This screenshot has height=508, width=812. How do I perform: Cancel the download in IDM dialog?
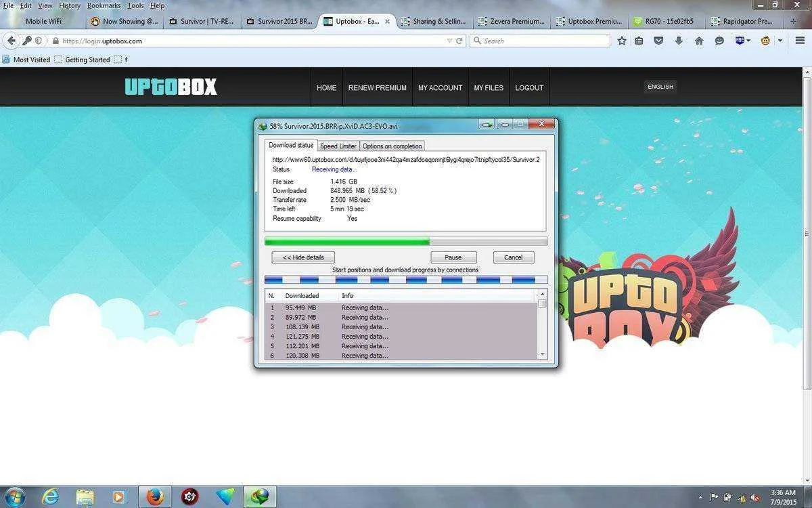tap(514, 257)
